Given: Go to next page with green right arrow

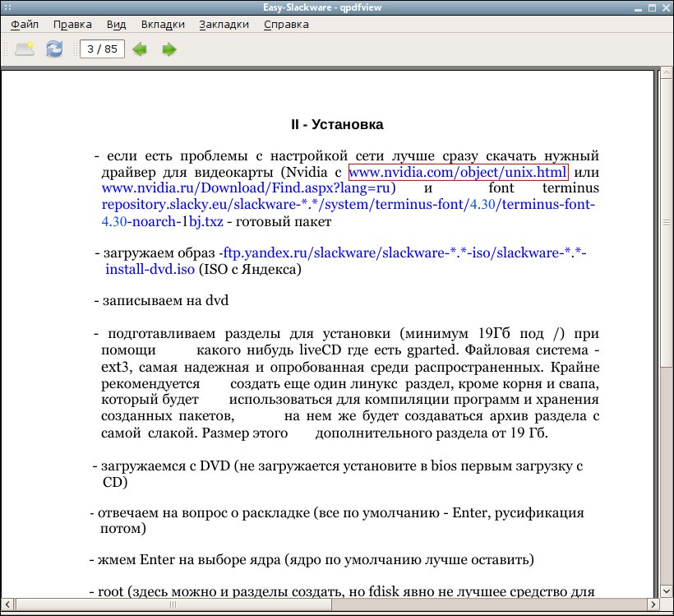Looking at the screenshot, I should coord(169,49).
